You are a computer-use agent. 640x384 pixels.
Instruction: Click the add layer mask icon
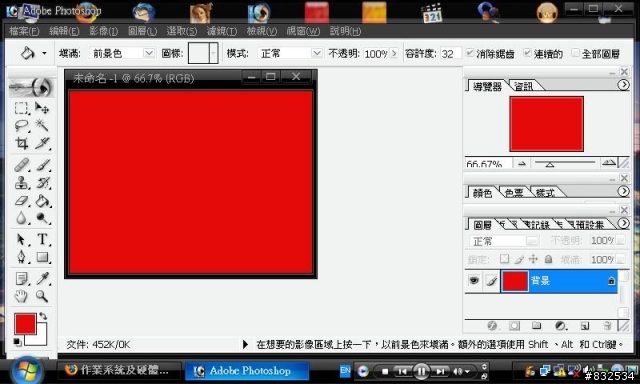click(x=514, y=326)
